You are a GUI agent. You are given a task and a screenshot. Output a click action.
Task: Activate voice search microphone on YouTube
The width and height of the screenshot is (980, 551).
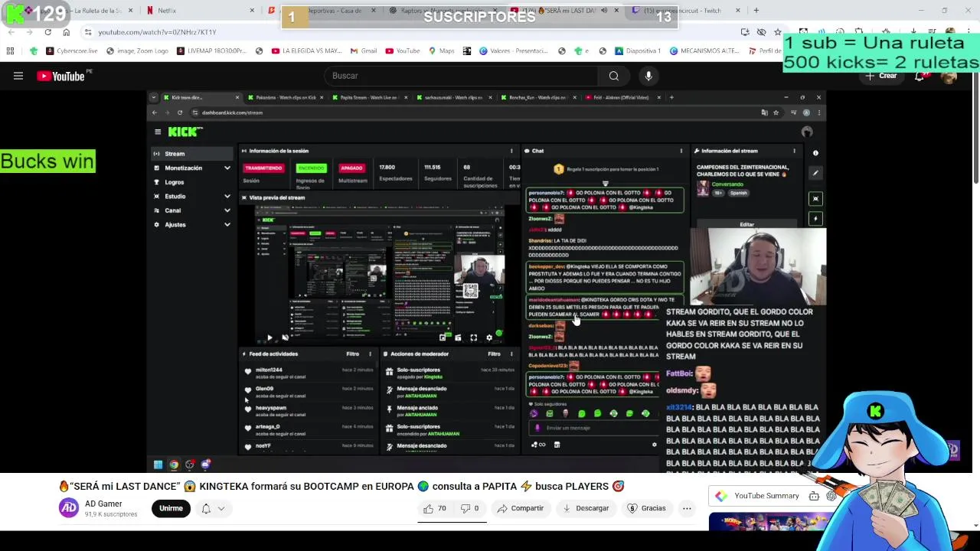pos(648,76)
